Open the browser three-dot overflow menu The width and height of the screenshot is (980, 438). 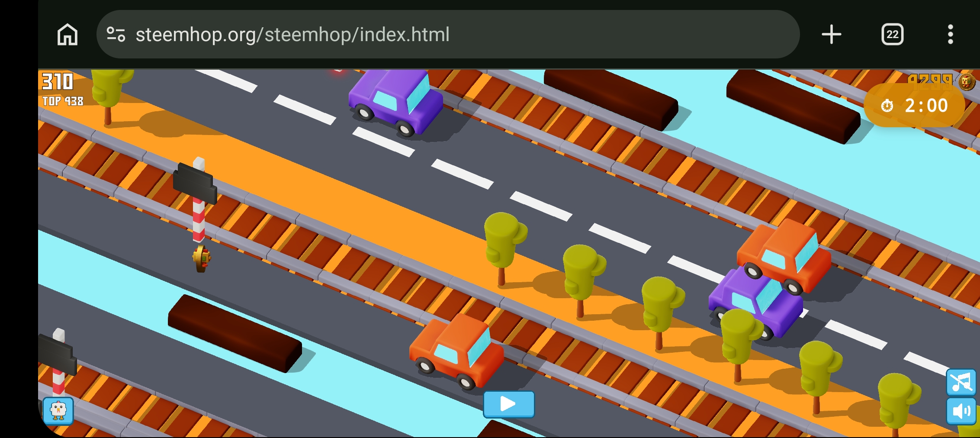[950, 35]
